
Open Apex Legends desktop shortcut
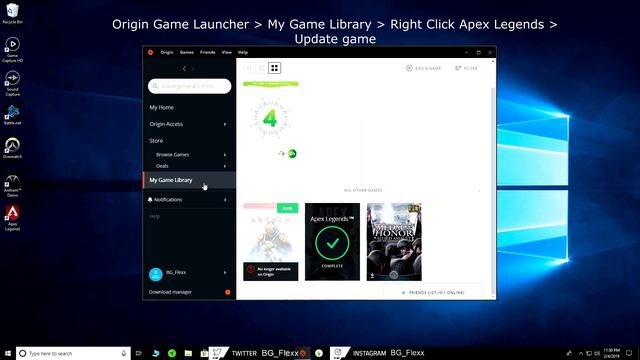click(12, 218)
